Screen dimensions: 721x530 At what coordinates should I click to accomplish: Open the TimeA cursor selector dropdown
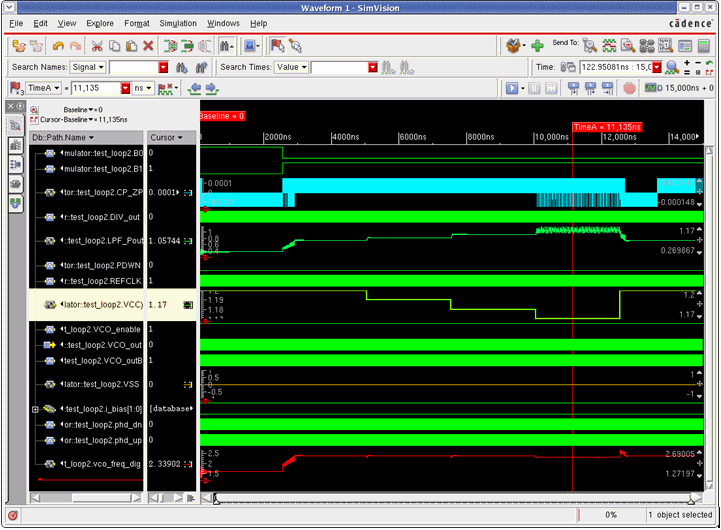[x=44, y=88]
